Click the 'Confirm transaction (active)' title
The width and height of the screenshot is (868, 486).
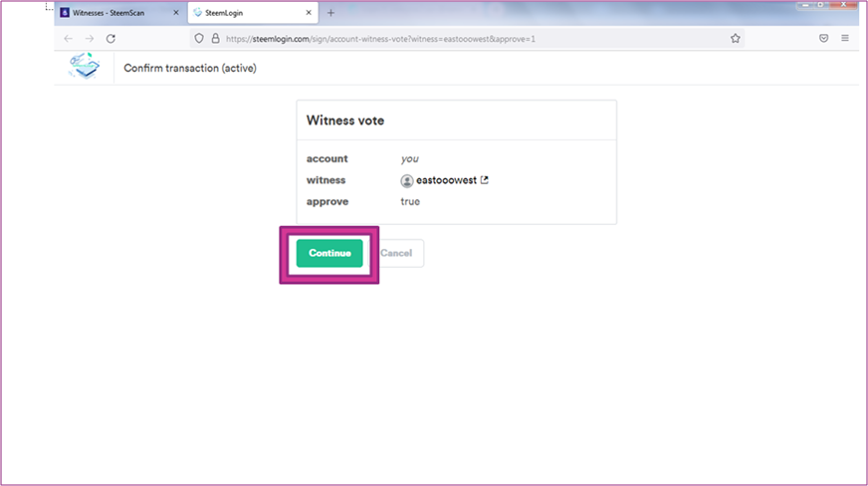[x=190, y=68]
